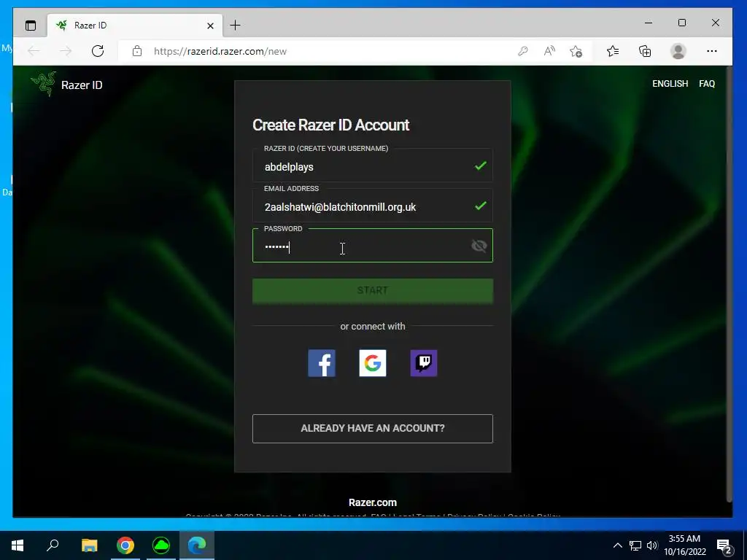747x560 pixels.
Task: Sign up with the Google icon
Action: (373, 363)
